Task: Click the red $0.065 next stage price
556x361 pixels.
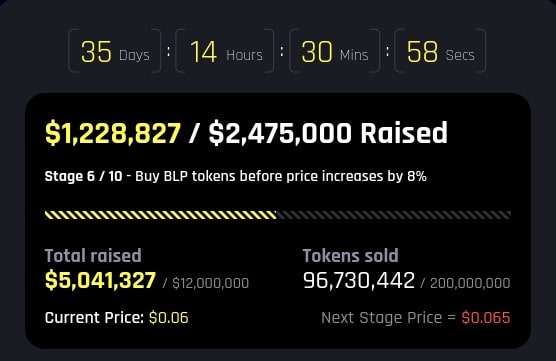Action: [486, 318]
